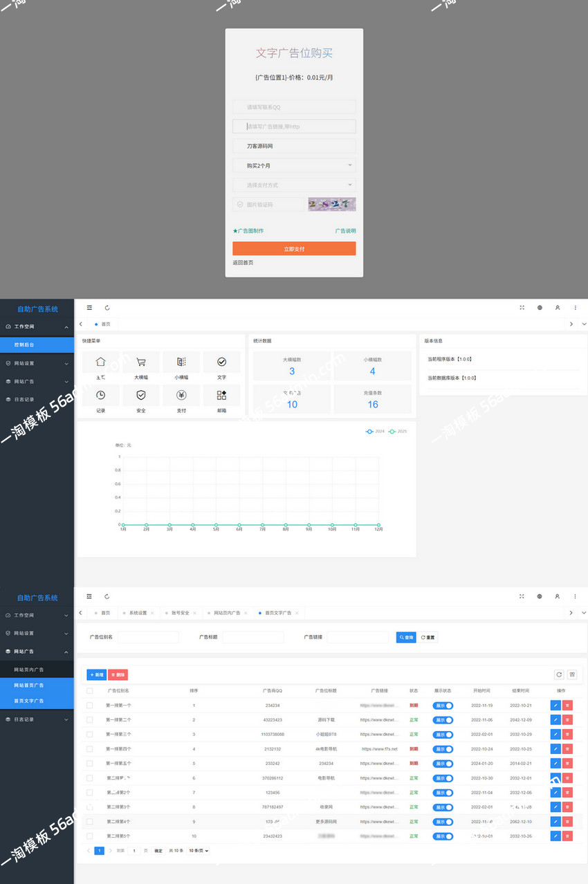Collapse the sidebar menu in the ad list panel
The image size is (588, 884).
pyautogui.click(x=89, y=596)
